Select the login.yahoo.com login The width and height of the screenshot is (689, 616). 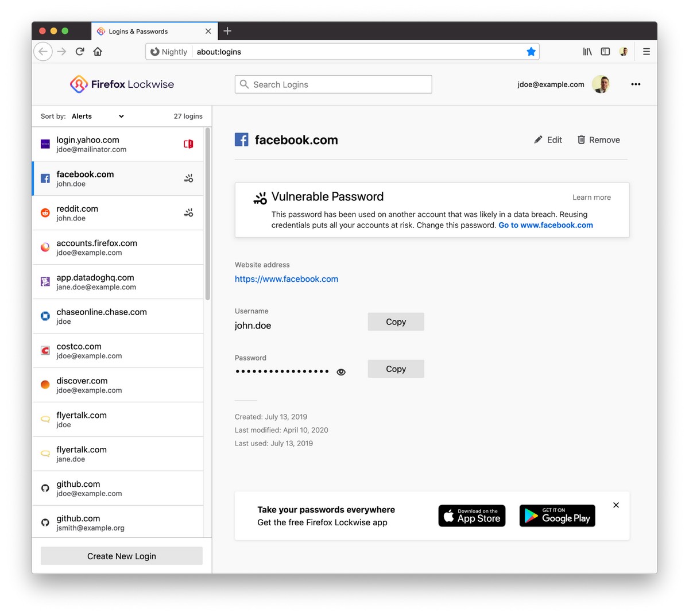click(118, 144)
